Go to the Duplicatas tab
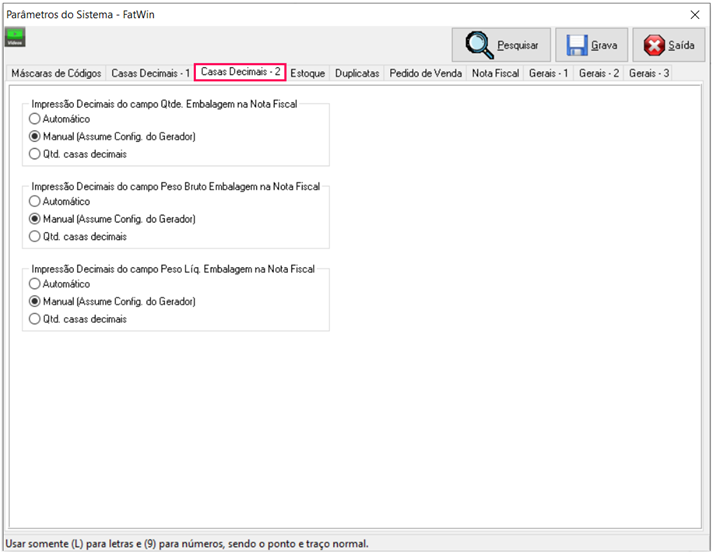The width and height of the screenshot is (714, 555). (x=357, y=74)
